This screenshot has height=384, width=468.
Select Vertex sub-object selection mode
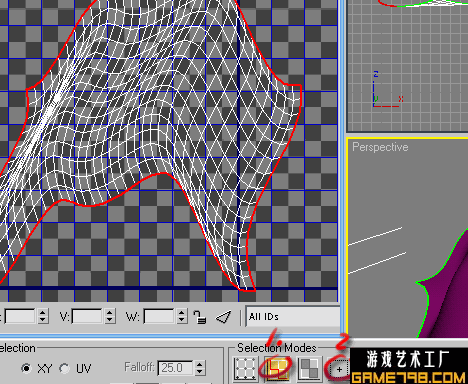[246, 369]
